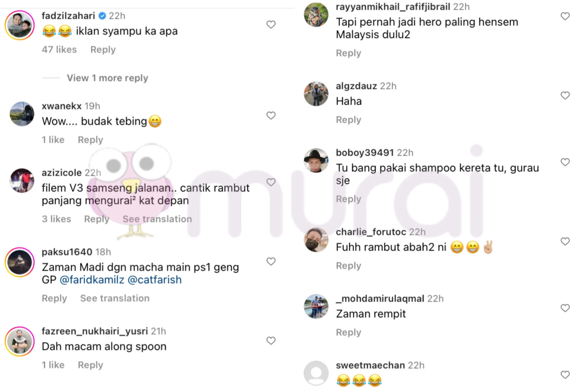Like fazreen_nukhairi_yusri's comment
This screenshot has width=582, height=392.
pyautogui.click(x=271, y=341)
